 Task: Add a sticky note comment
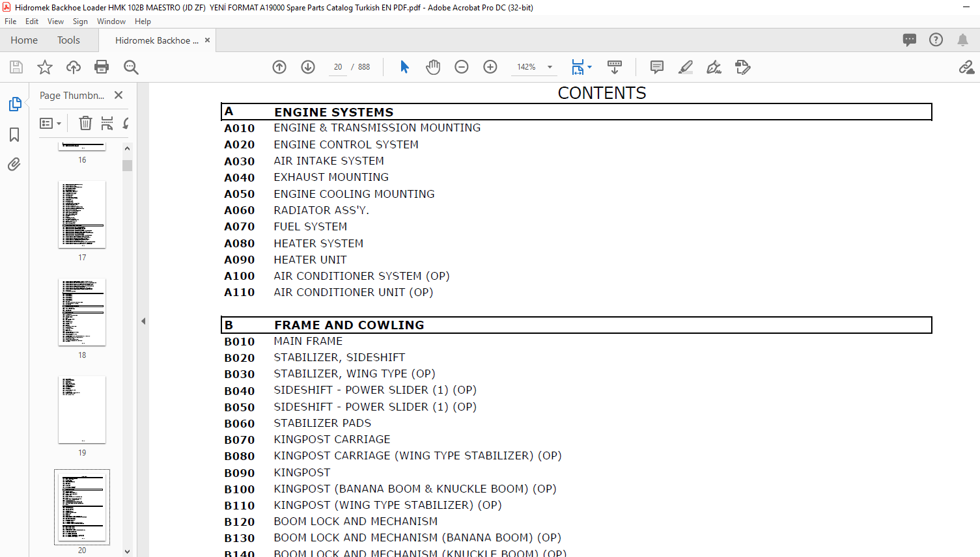tap(657, 67)
